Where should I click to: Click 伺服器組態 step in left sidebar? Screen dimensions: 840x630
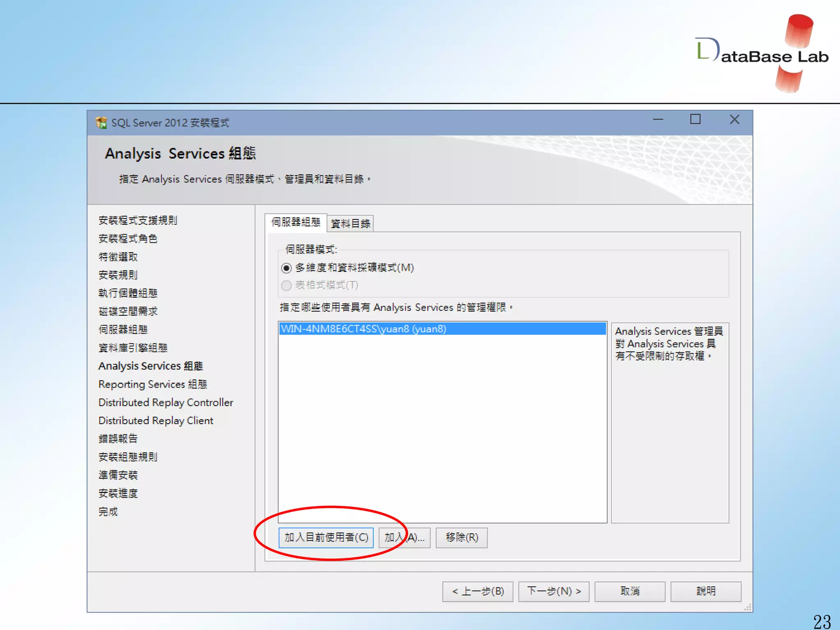[123, 330]
